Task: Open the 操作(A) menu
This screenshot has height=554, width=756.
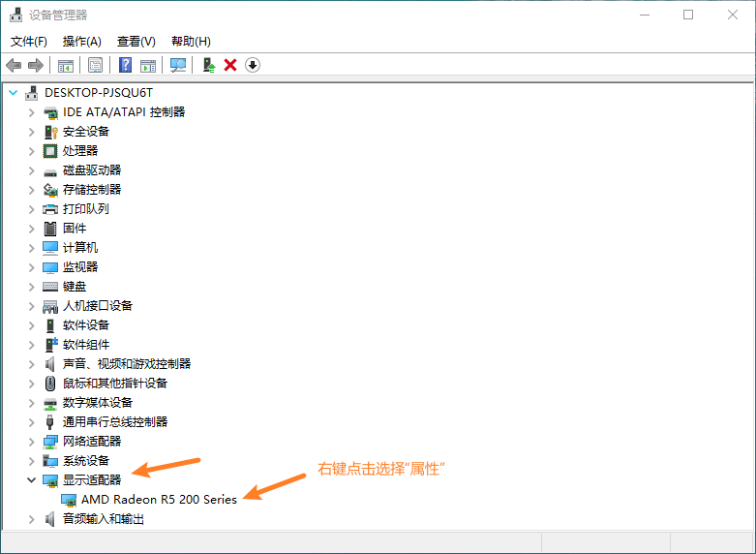Action: (82, 42)
